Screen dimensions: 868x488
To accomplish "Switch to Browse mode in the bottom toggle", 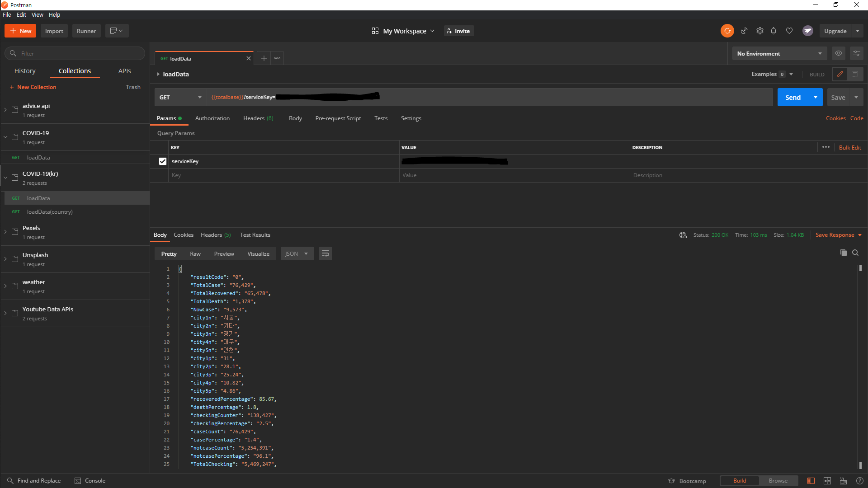I will pos(778,481).
